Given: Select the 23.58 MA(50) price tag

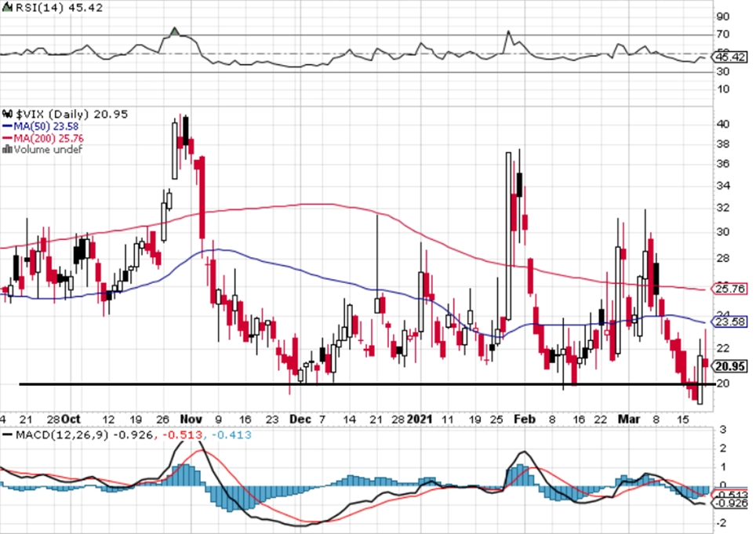Looking at the screenshot, I should 729,321.
